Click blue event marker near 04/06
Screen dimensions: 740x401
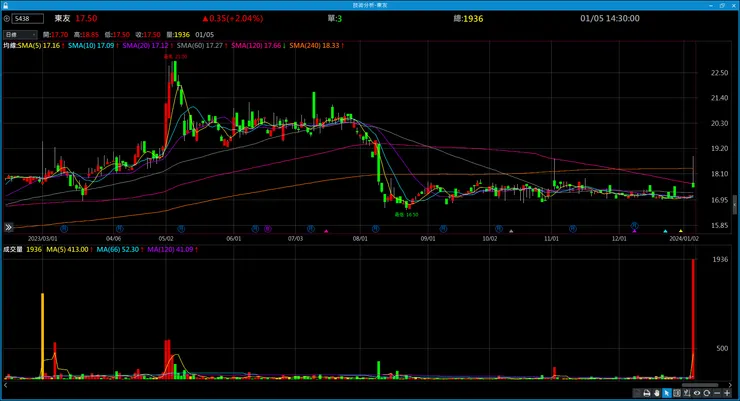119,229
